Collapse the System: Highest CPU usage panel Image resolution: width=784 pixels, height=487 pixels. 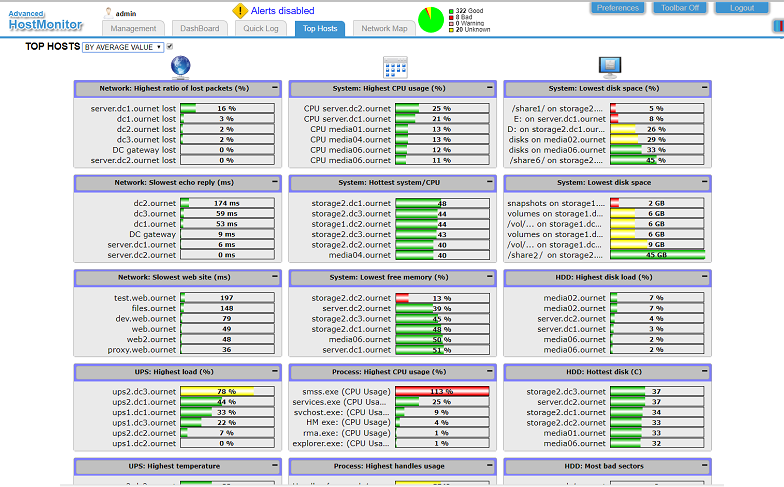[490, 88]
